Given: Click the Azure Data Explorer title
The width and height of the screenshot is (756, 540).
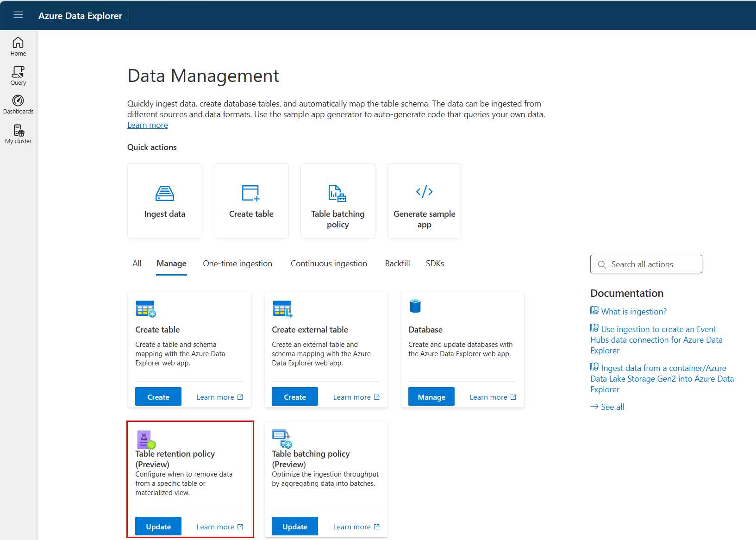Looking at the screenshot, I should (x=80, y=16).
